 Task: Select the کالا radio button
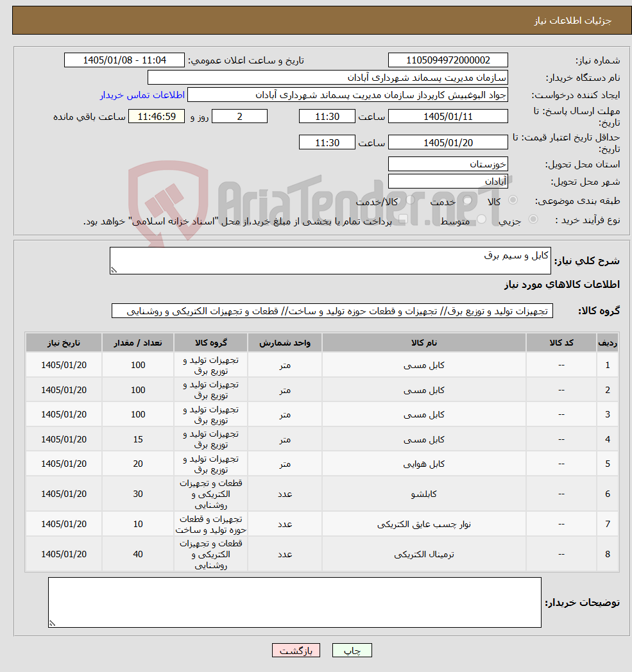coord(513,200)
